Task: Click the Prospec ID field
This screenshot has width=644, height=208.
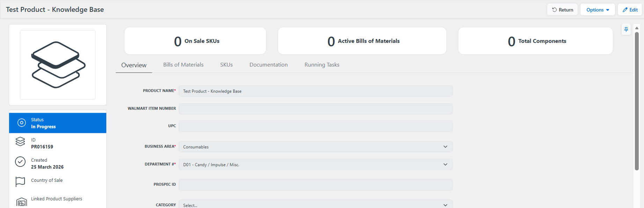Action: 316,185
